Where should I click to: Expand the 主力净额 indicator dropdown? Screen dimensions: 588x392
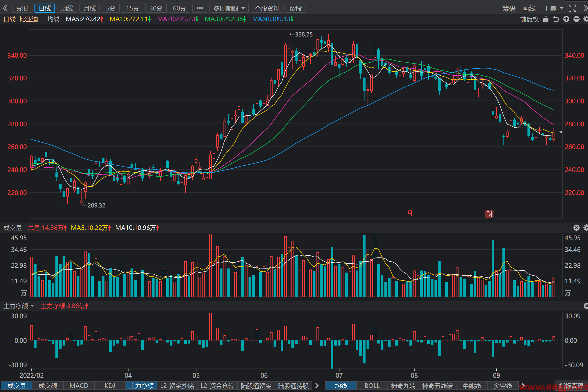[19, 306]
